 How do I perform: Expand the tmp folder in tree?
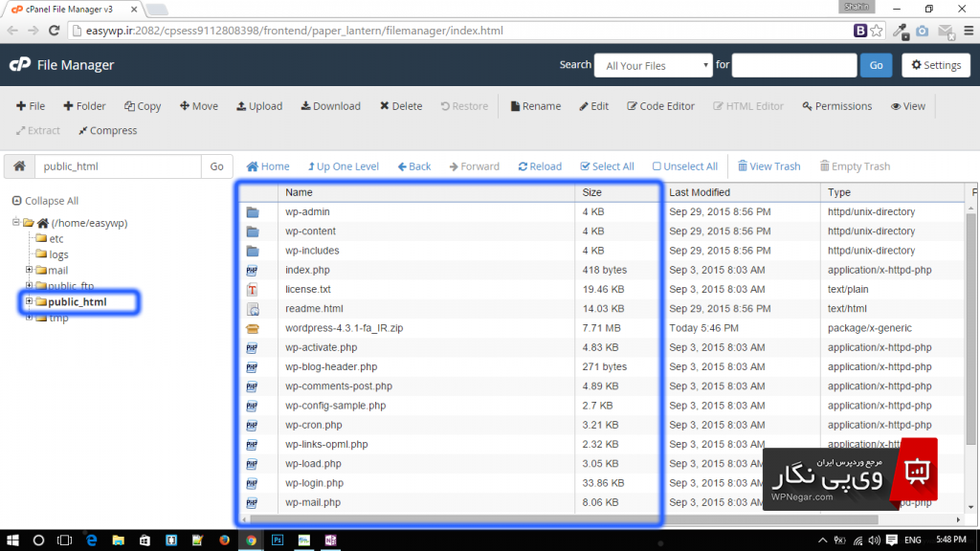(x=29, y=318)
